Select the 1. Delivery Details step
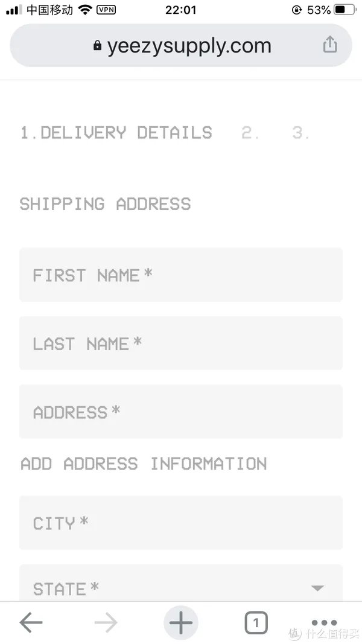 [116, 133]
